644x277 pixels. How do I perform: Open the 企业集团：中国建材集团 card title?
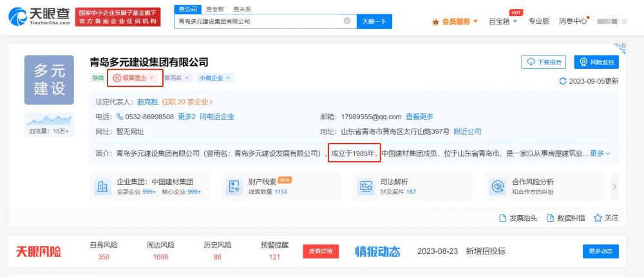pos(155,182)
